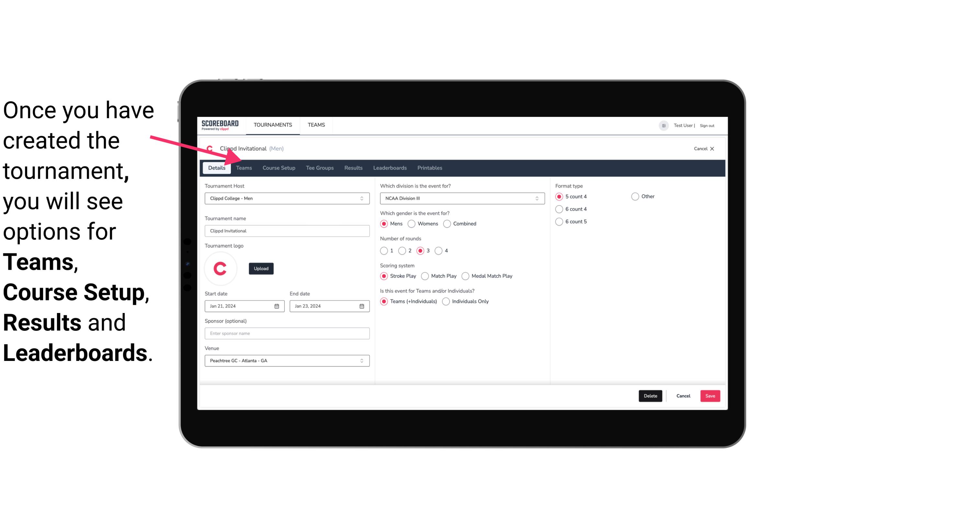Viewport: 980px width, 527px height.
Task: Select the 4 rounds radio button
Action: [x=439, y=251]
